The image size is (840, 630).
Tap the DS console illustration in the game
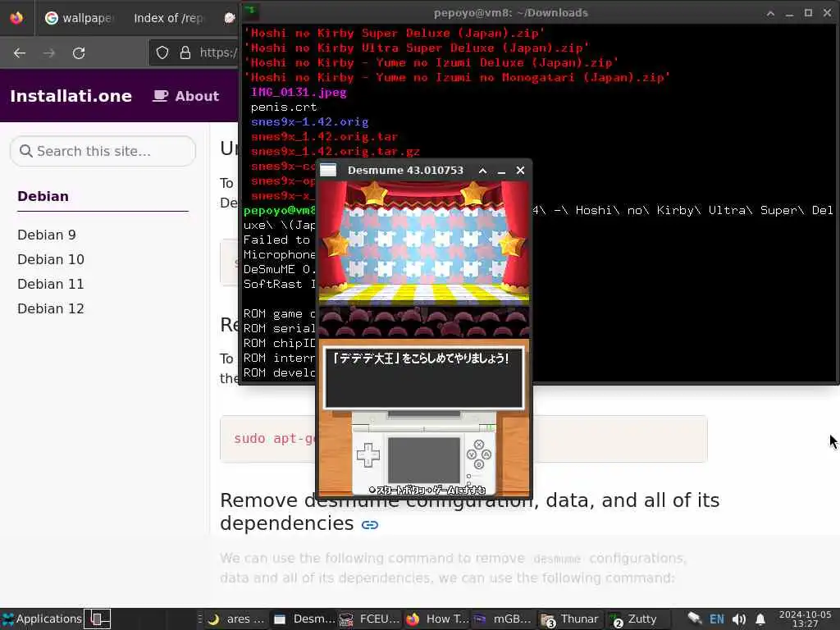pyautogui.click(x=424, y=454)
